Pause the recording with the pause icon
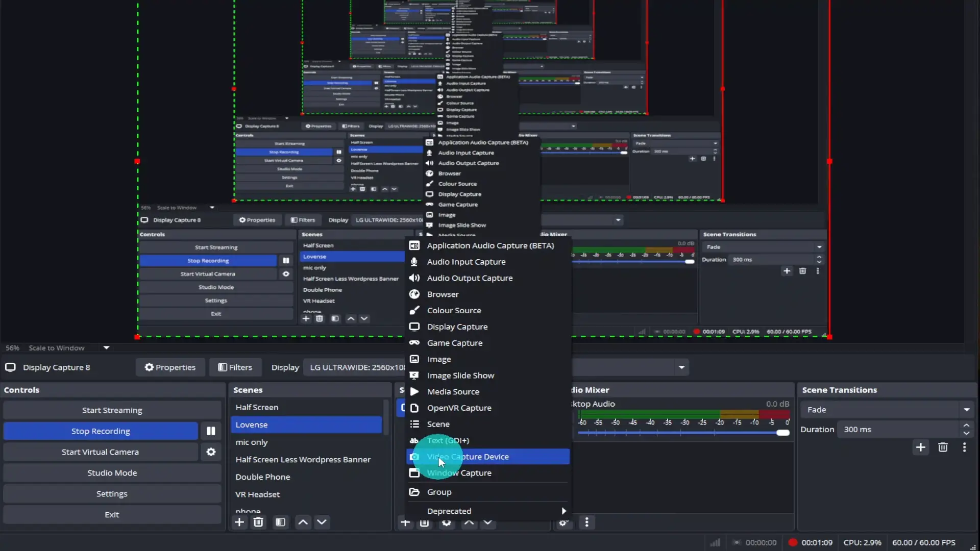Screen dimensions: 980x551 point(211,431)
